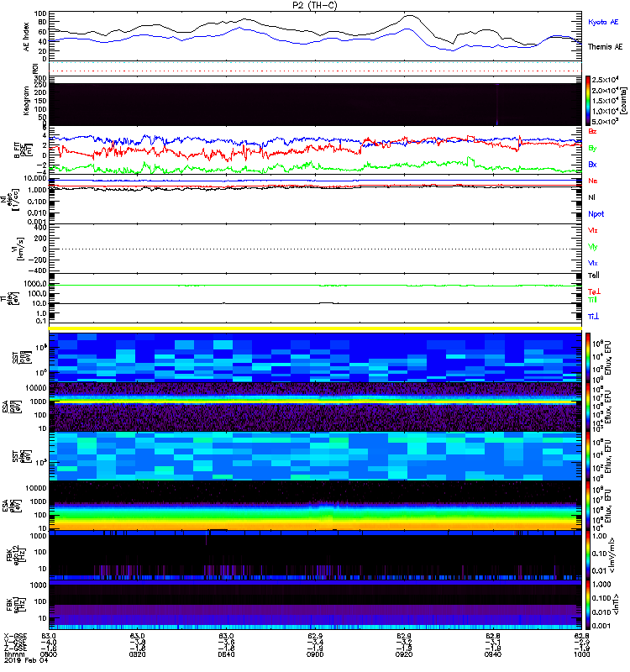Viewport: 630px width, 672px height.
Task: Click the 10.000 tick on density axis
Action: (35, 178)
